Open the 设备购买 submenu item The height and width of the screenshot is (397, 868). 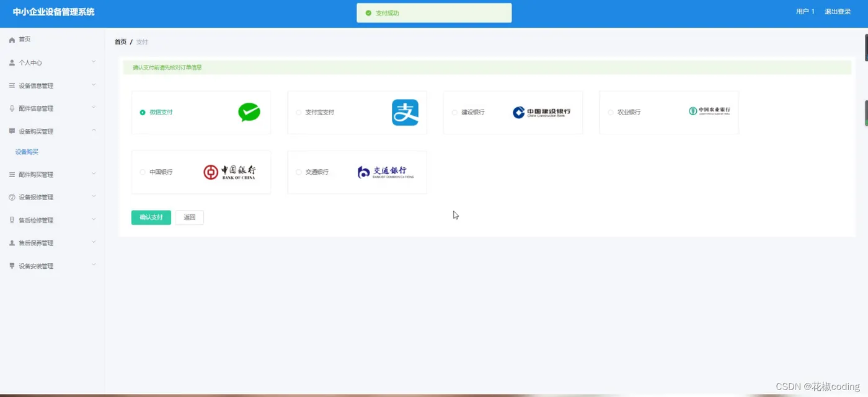27,152
